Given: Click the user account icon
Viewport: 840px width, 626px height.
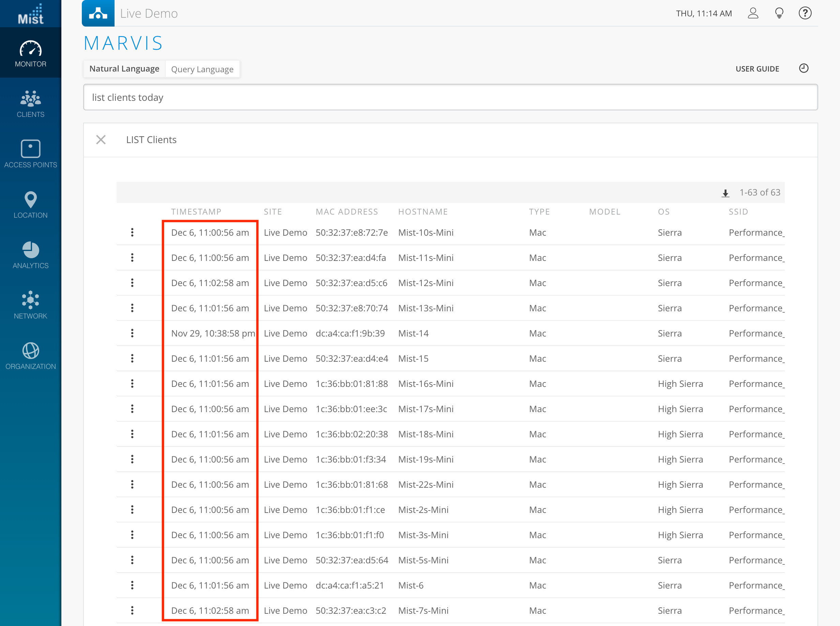Looking at the screenshot, I should [753, 13].
